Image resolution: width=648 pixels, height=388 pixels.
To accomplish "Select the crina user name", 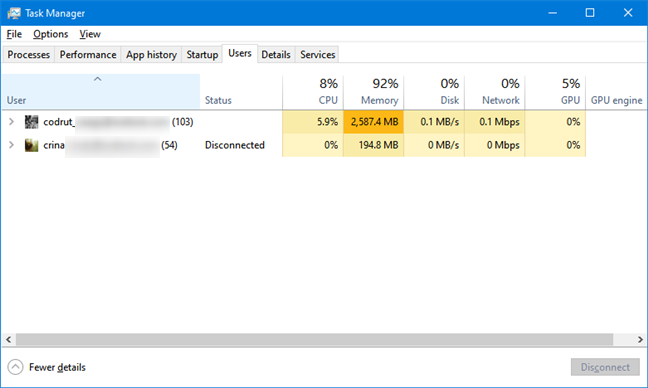I will coord(54,145).
